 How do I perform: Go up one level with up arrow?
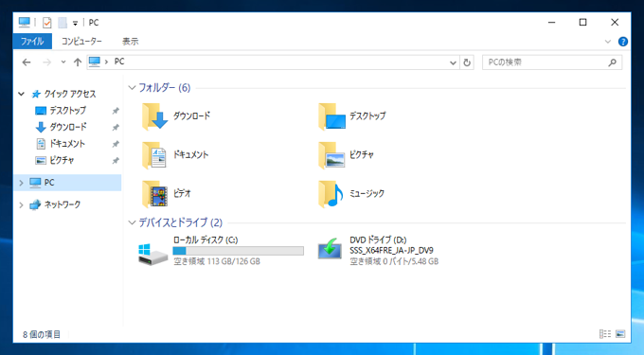78,62
